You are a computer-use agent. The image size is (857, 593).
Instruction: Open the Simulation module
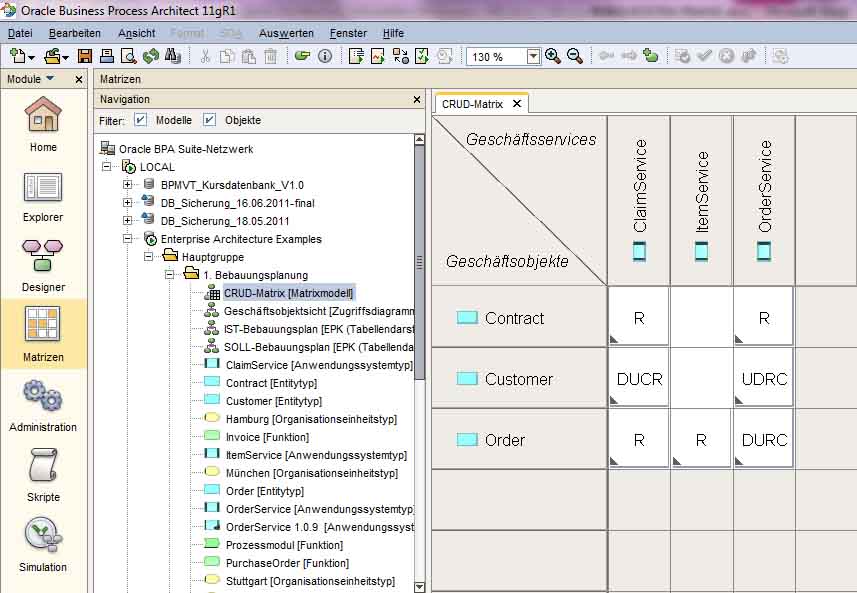point(43,544)
